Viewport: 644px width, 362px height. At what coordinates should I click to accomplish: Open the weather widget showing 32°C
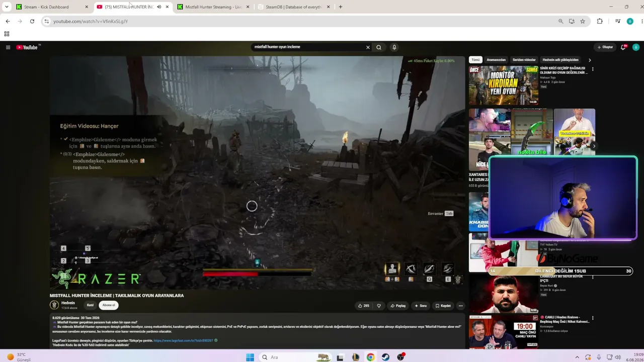(x=19, y=357)
